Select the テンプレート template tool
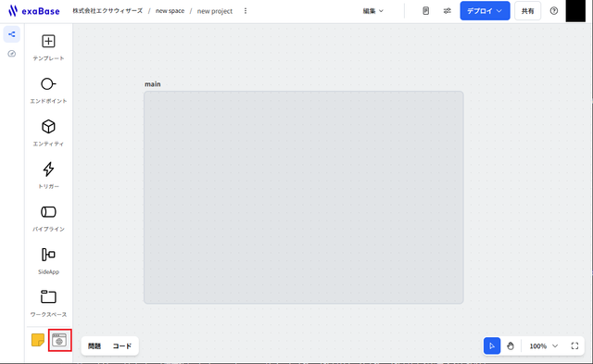Screen dimensions: 593x364 click(48, 47)
